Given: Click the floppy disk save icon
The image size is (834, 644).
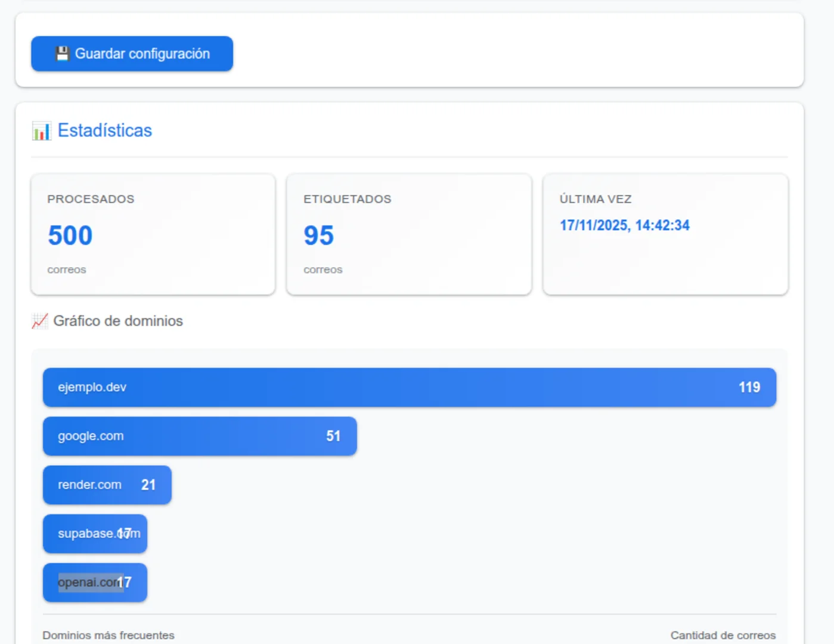Looking at the screenshot, I should 63,54.
